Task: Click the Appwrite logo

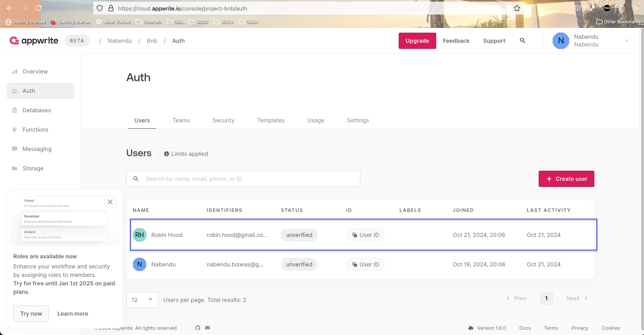Action: [x=34, y=40]
